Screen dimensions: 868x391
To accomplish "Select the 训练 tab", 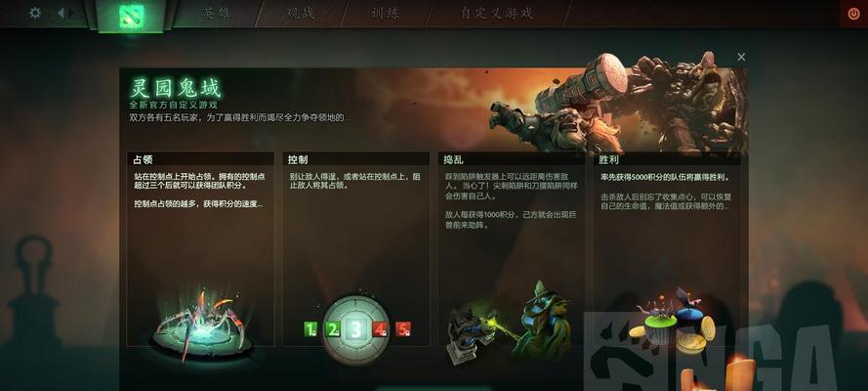I will click(385, 14).
